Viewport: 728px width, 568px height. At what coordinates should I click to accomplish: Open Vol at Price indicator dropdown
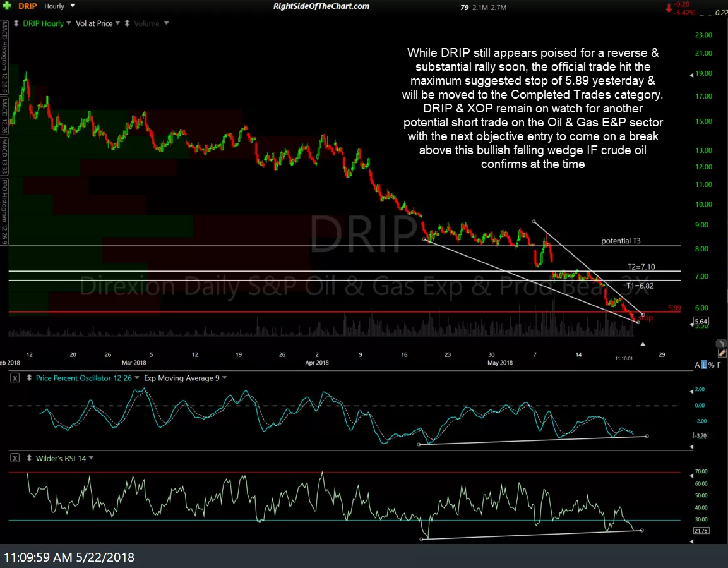[117, 23]
